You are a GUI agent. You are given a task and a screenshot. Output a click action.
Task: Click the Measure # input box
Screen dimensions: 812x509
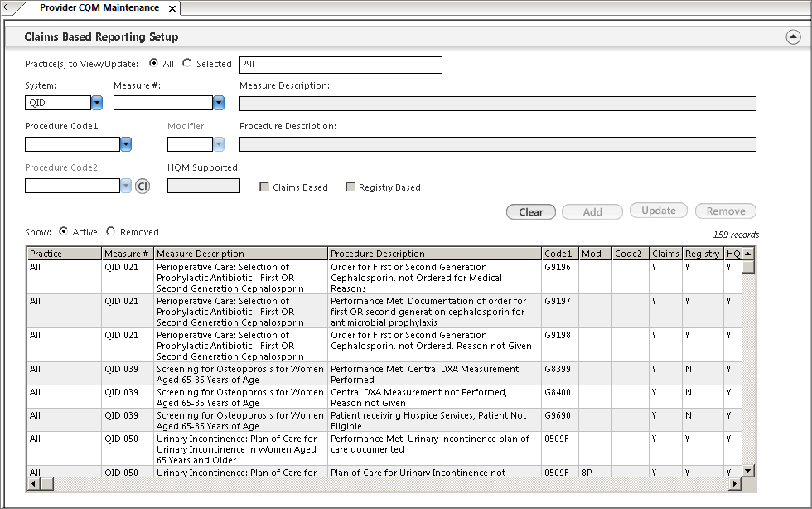(163, 103)
